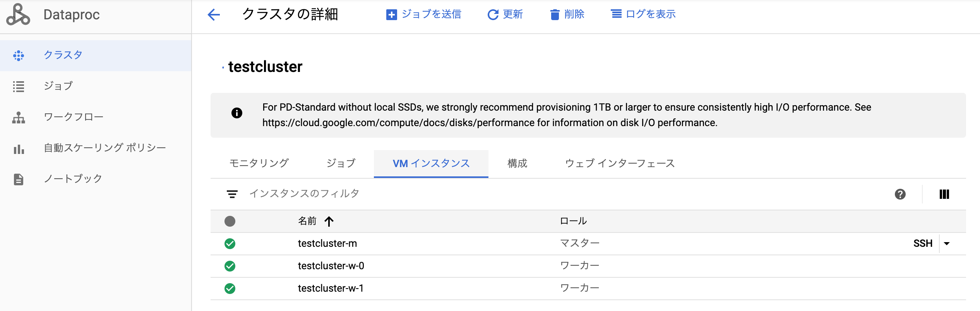Click SSH for testcluster-m

(x=923, y=244)
